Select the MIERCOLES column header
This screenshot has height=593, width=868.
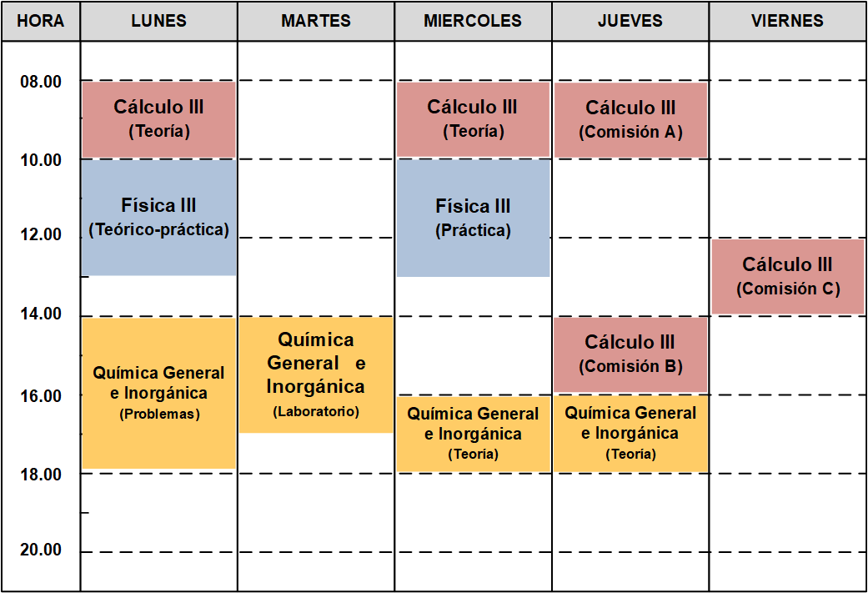click(473, 21)
